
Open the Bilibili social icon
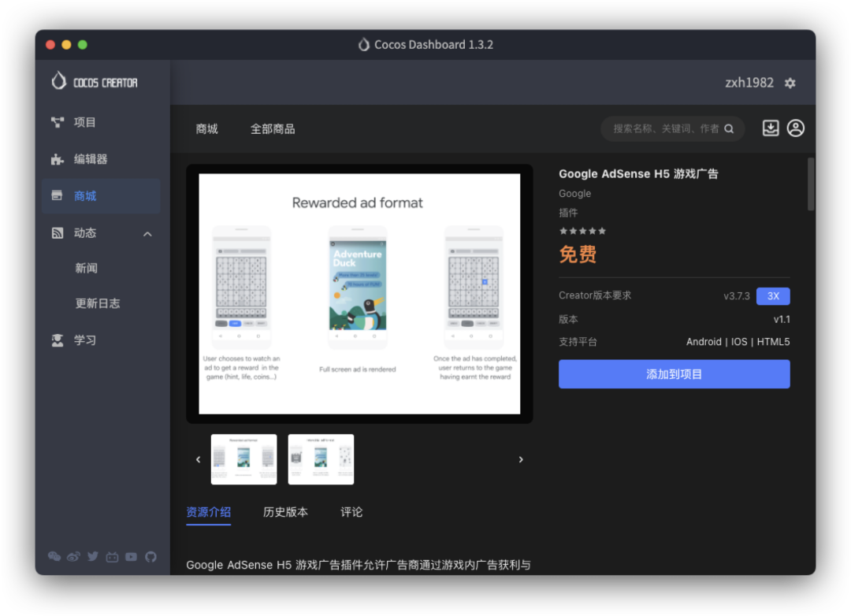click(x=112, y=557)
